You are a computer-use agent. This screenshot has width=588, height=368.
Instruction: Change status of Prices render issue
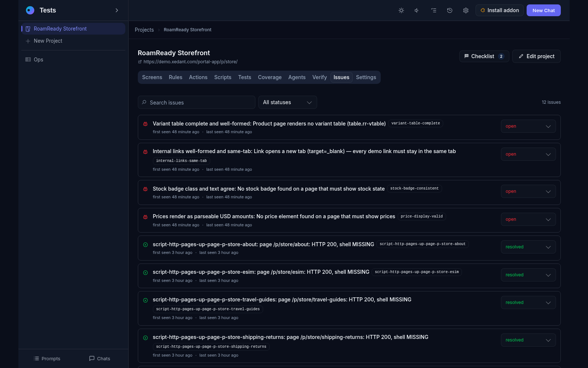click(528, 219)
